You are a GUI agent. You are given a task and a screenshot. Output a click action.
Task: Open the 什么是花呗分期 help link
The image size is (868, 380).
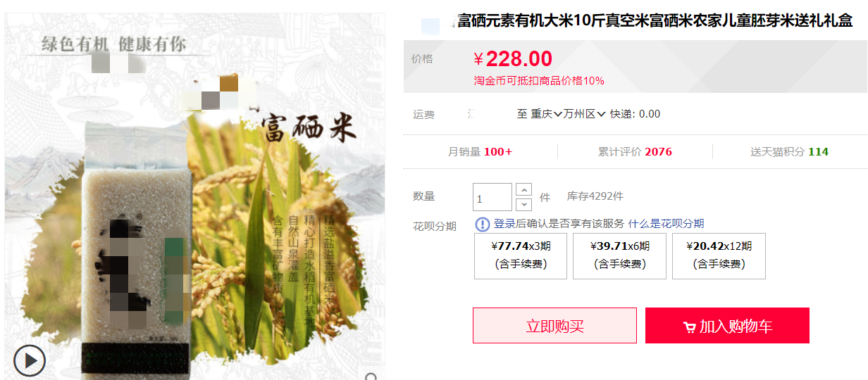coord(666,224)
